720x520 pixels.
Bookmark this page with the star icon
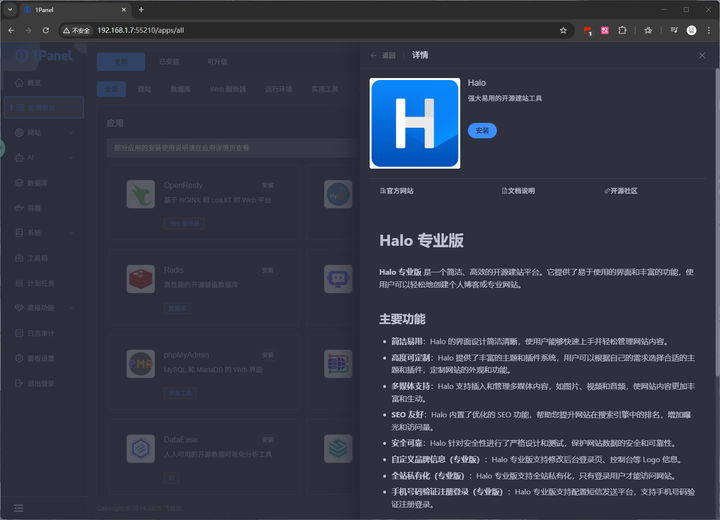[563, 30]
